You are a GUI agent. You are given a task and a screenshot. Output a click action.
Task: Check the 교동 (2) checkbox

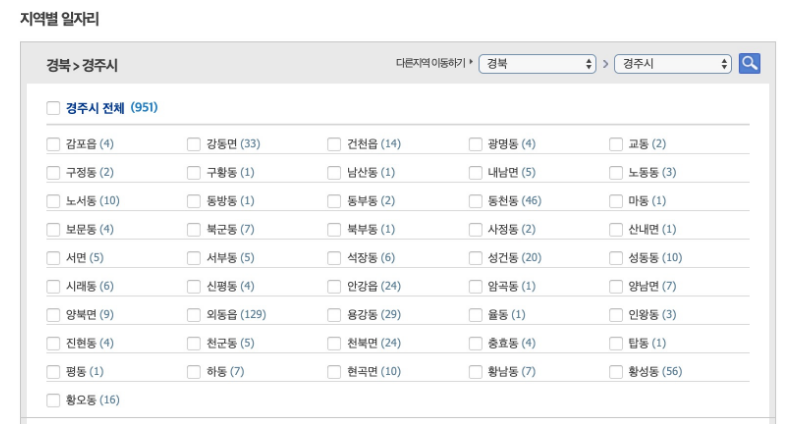pyautogui.click(x=616, y=144)
